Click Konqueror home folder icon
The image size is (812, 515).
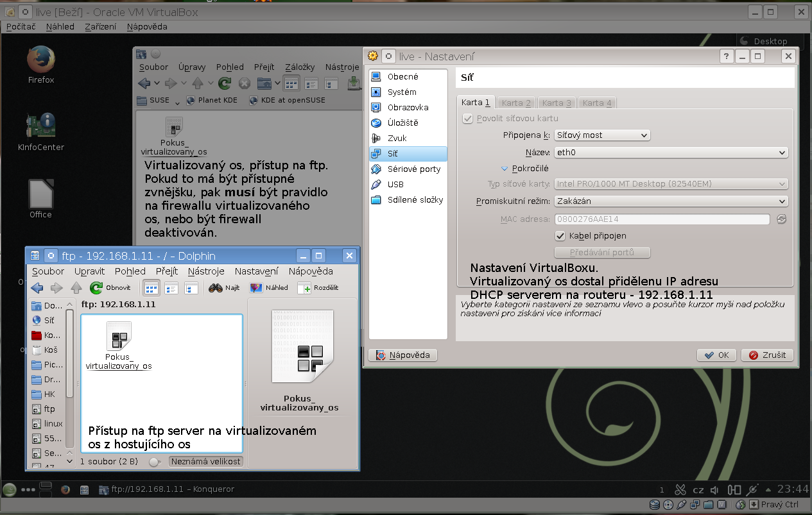264,83
